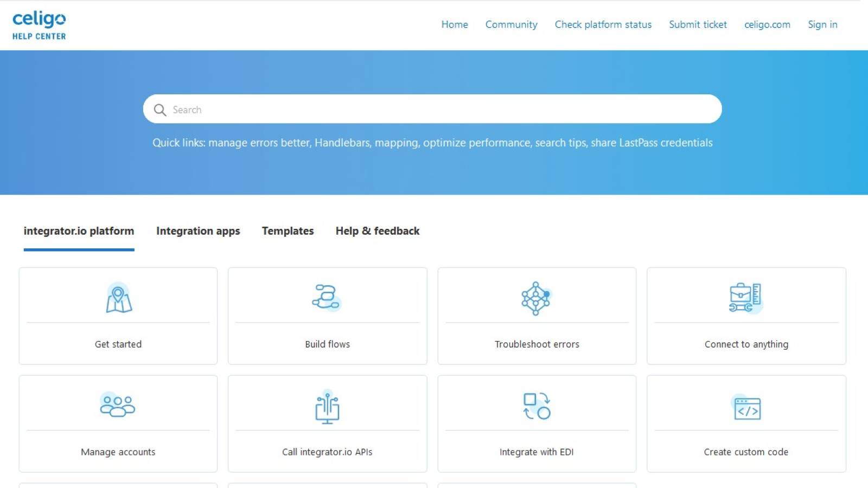Open the mapping quick link
Image resolution: width=868 pixels, height=488 pixels.
coord(396,143)
